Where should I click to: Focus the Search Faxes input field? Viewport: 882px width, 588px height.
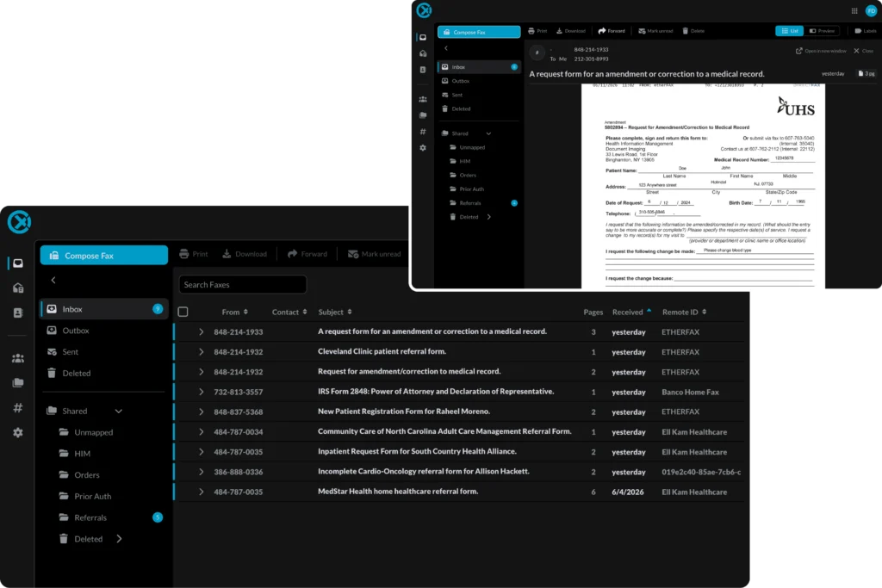242,284
